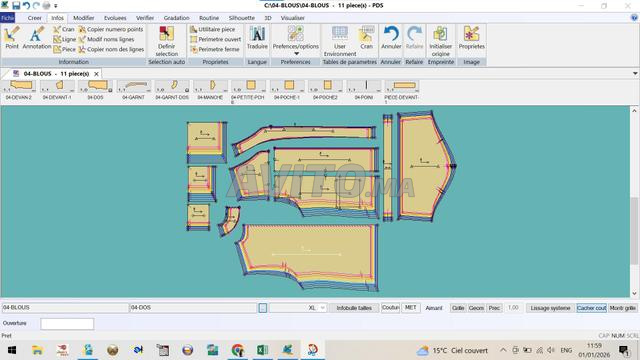
Task: Open the Traduire language tool
Action: click(x=257, y=38)
